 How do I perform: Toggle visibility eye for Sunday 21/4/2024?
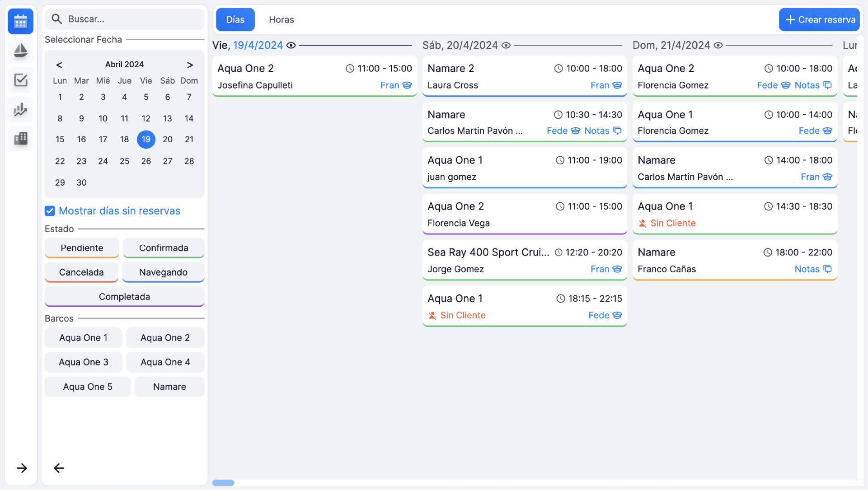coord(718,45)
